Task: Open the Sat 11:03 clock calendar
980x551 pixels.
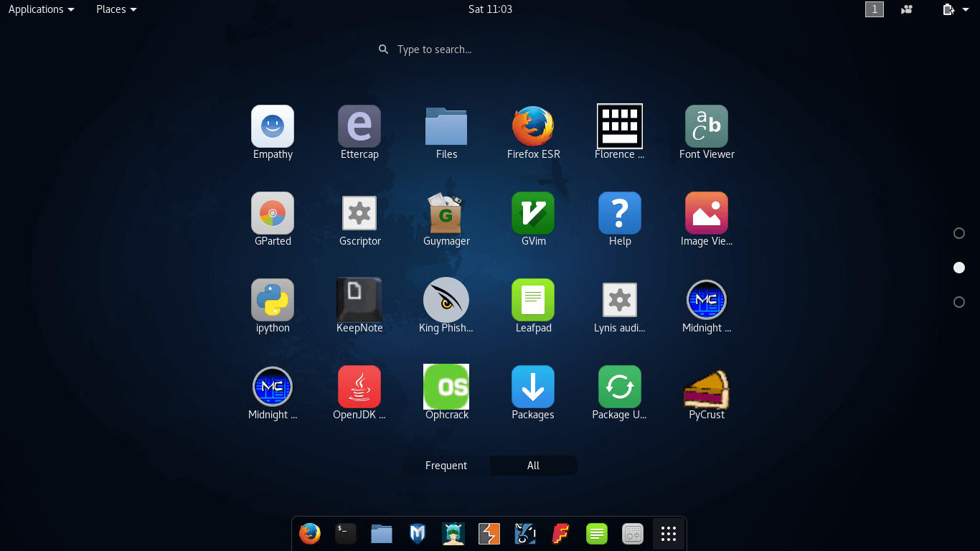Action: 490,9
